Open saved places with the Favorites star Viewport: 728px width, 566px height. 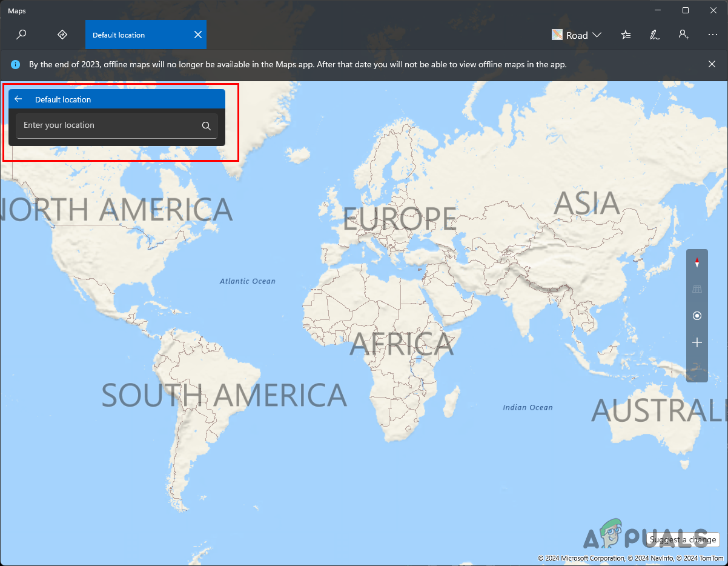pos(626,35)
